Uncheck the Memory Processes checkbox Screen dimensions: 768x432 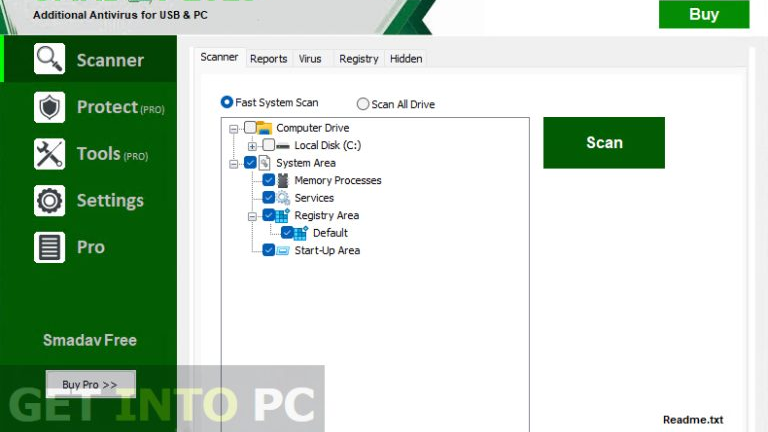click(268, 180)
